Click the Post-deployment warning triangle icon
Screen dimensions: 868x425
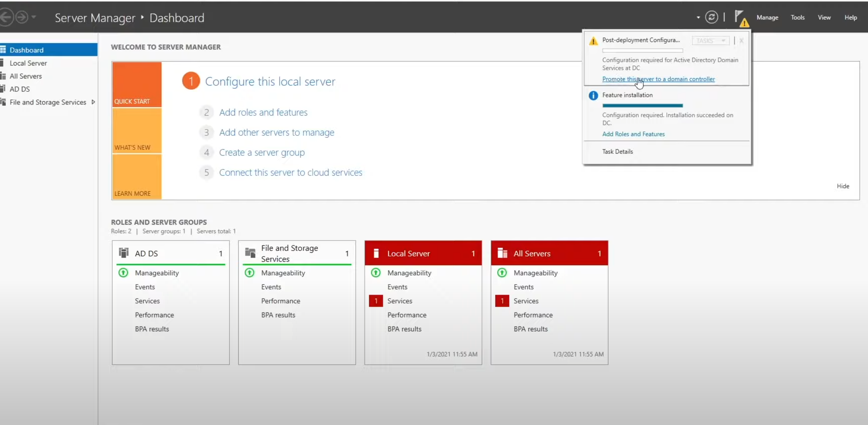[x=593, y=41]
